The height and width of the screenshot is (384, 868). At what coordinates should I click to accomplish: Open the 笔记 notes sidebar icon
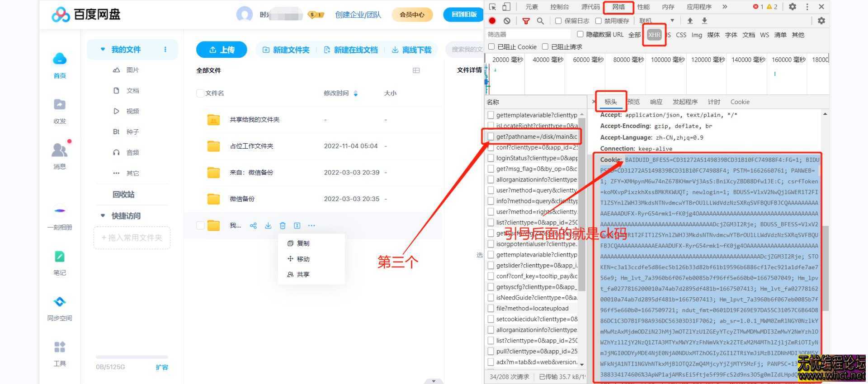pyautogui.click(x=60, y=257)
